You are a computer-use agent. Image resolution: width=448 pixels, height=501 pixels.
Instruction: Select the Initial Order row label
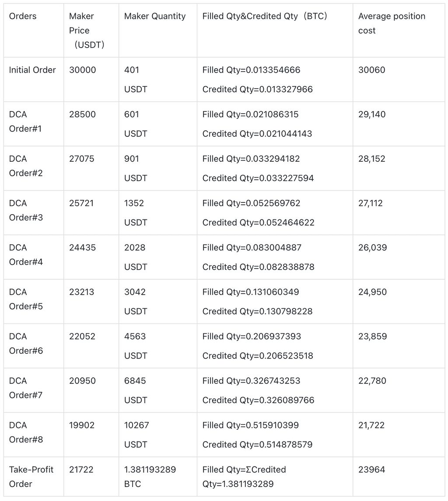[x=32, y=70]
